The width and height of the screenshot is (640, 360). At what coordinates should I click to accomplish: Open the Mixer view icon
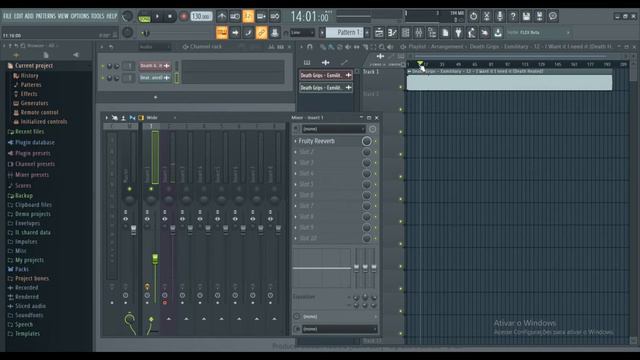click(x=419, y=33)
